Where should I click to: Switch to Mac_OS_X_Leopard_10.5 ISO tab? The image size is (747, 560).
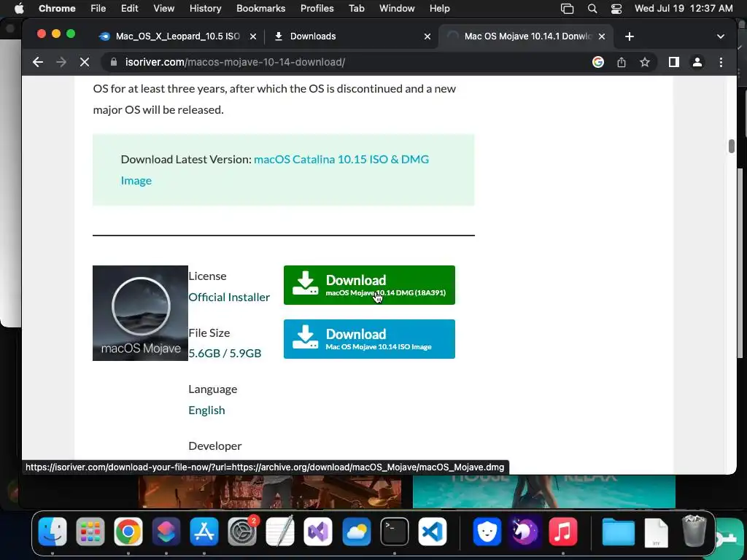point(177,36)
